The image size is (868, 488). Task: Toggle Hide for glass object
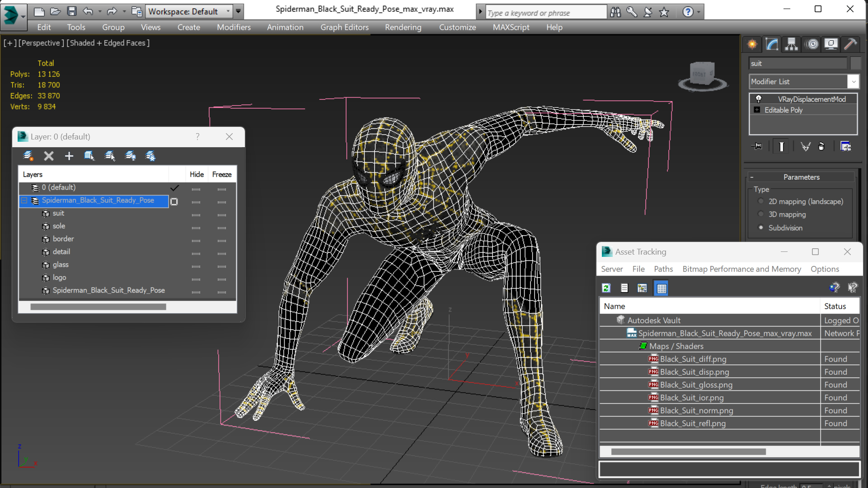pyautogui.click(x=196, y=266)
